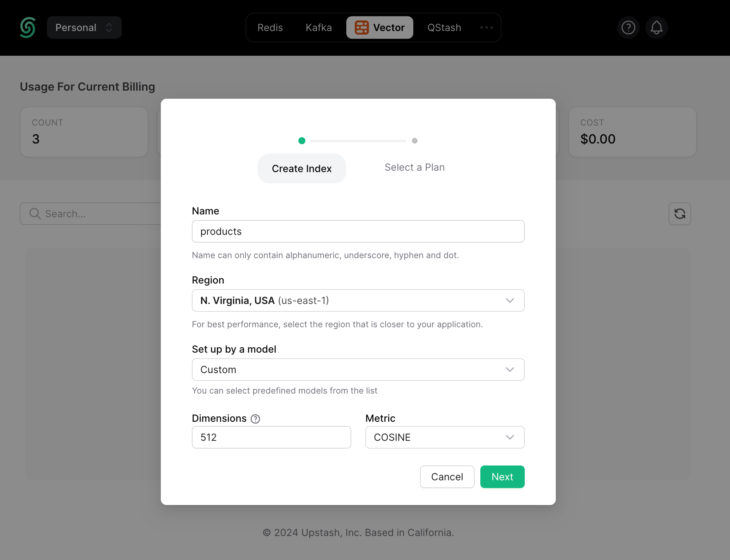
Task: Navigate to the Redis section
Action: pos(270,27)
